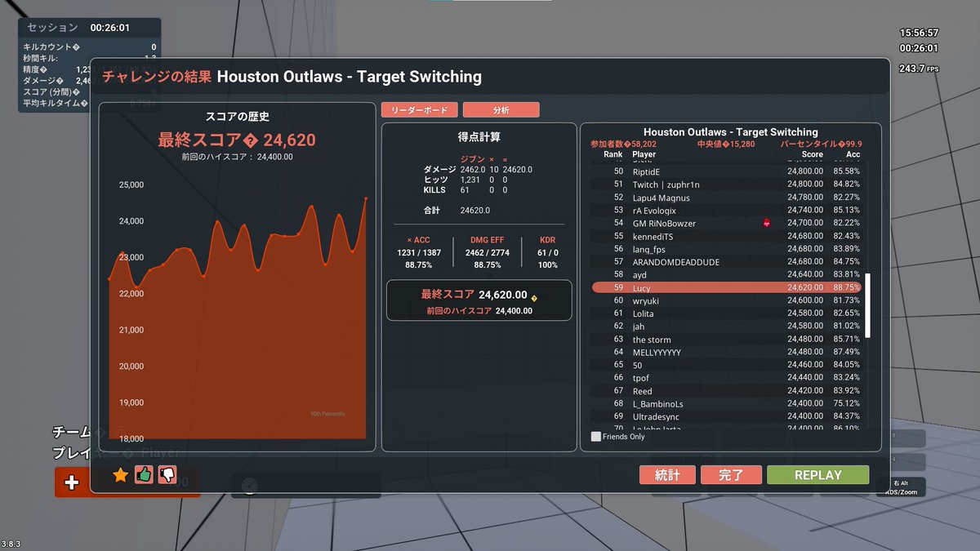Click the green REPLAY button
Screen dimensions: 980x551
[x=817, y=475]
